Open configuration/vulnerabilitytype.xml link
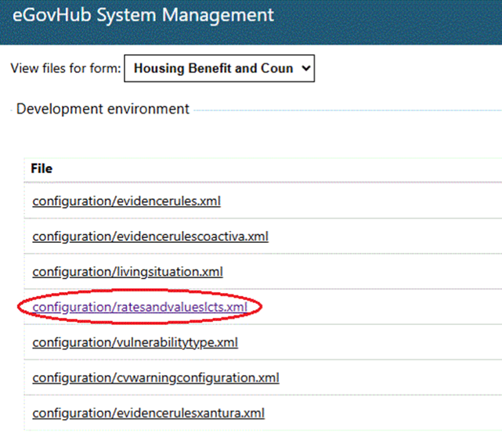This screenshot has height=448, width=502. click(x=135, y=342)
